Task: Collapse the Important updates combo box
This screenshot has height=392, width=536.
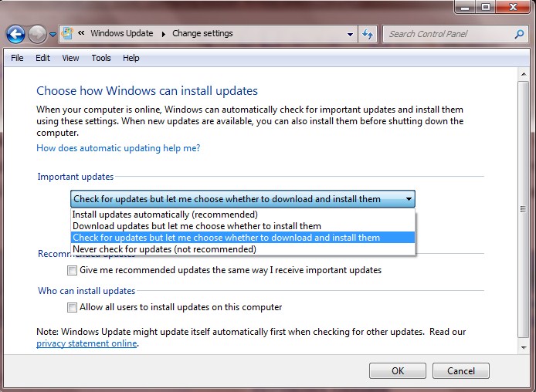Action: point(243,199)
